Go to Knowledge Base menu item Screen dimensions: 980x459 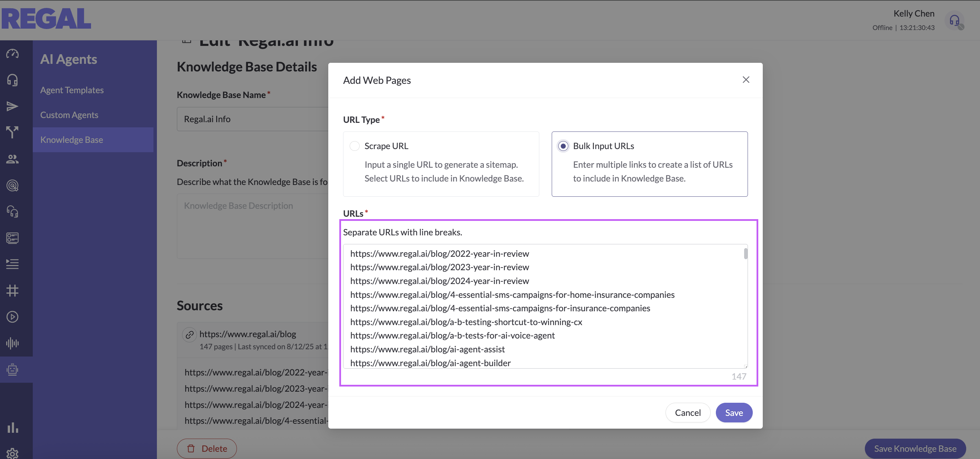tap(93, 140)
